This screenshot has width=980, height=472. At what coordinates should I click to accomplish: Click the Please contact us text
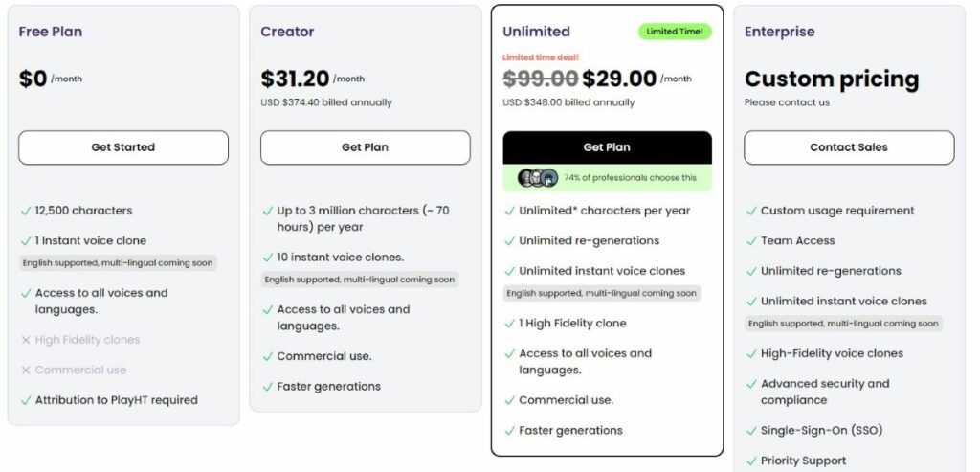[787, 102]
